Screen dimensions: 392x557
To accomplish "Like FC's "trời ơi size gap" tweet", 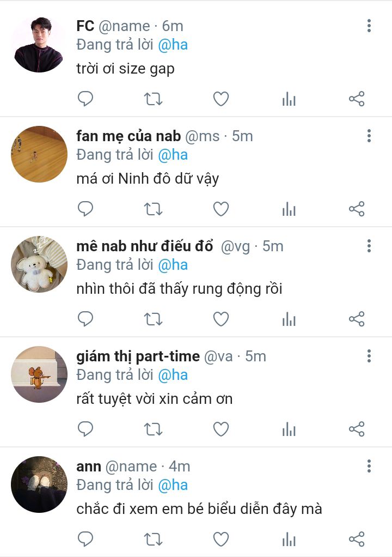I will (220, 99).
